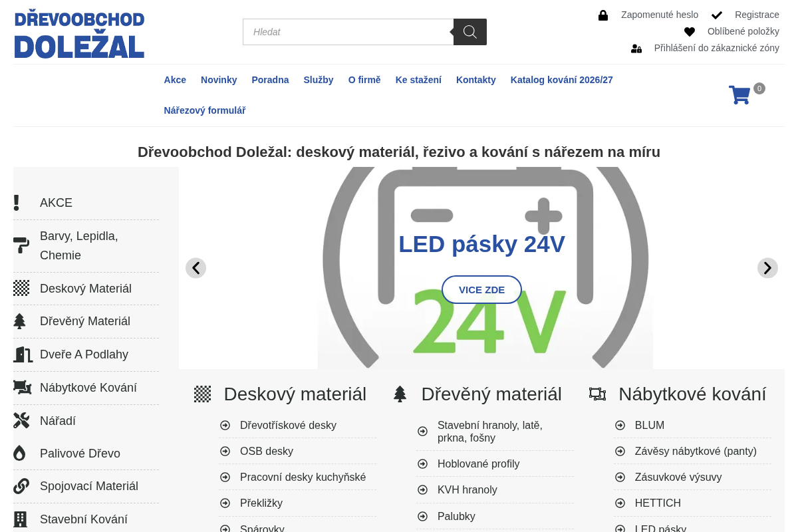Click the exclamation icon next to AKCE
Viewport: 798px width, 532px height.
pos(17,203)
